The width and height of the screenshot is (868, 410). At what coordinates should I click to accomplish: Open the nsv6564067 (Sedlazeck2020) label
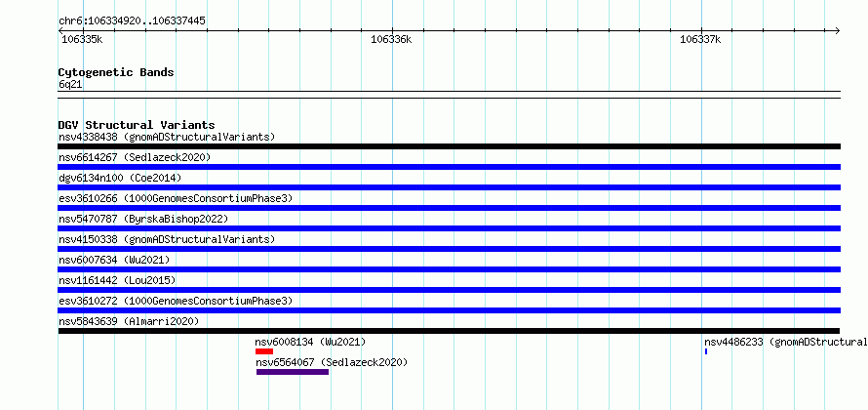(x=332, y=362)
